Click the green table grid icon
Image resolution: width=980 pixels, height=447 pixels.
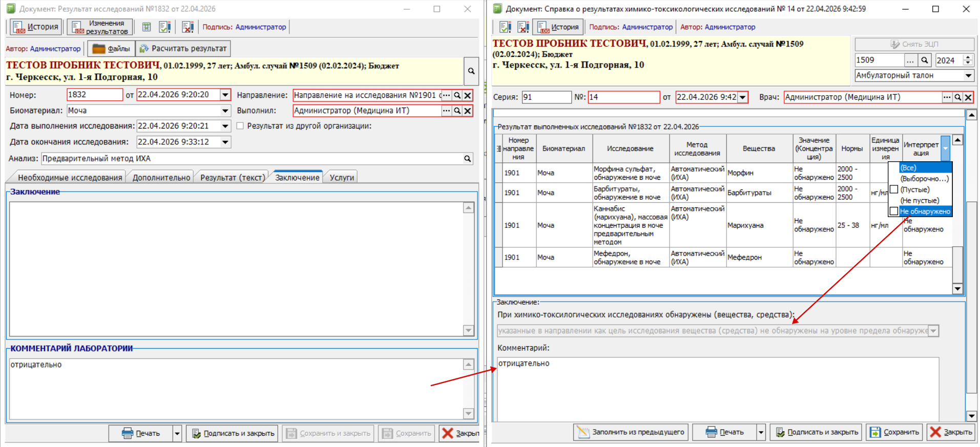[x=147, y=27]
